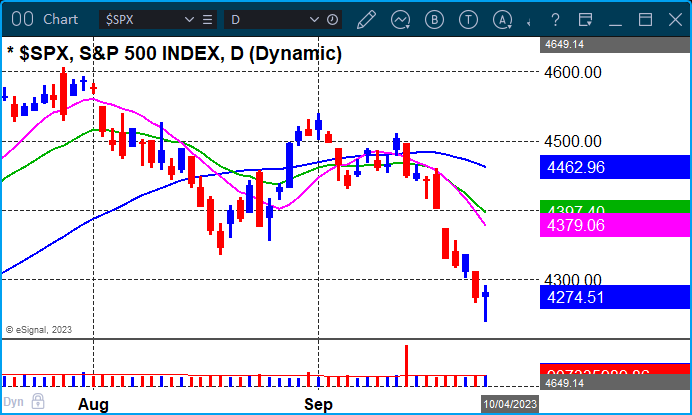Click the circled T toolbar icon
Viewport: 692px width, 415px height.
[x=468, y=20]
